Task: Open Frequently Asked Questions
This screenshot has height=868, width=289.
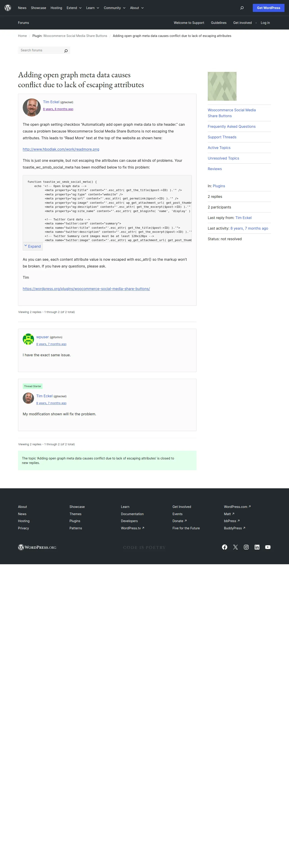Action: (231, 127)
